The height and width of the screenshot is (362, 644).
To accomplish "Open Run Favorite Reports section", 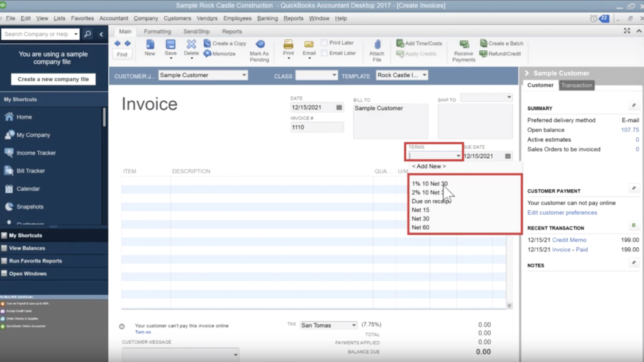I will [35, 261].
